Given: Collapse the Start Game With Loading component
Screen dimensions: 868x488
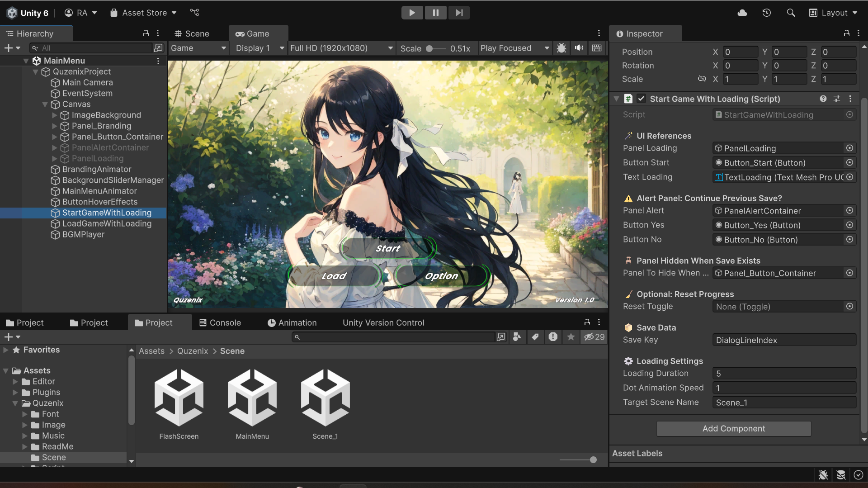Looking at the screenshot, I should 616,99.
